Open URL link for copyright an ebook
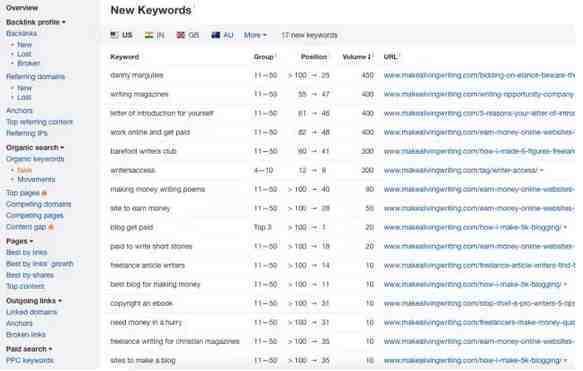 [479, 304]
